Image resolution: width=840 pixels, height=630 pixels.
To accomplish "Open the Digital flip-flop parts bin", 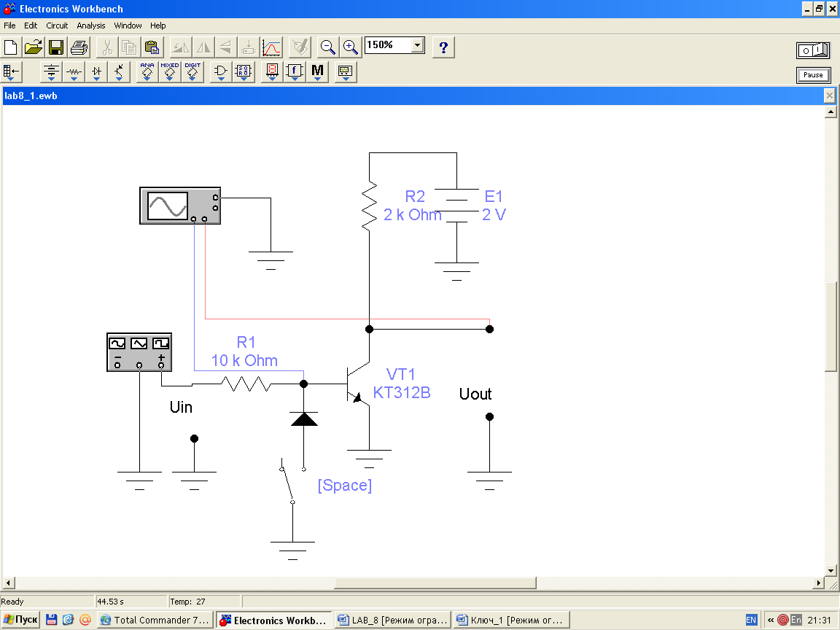I will pos(244,71).
